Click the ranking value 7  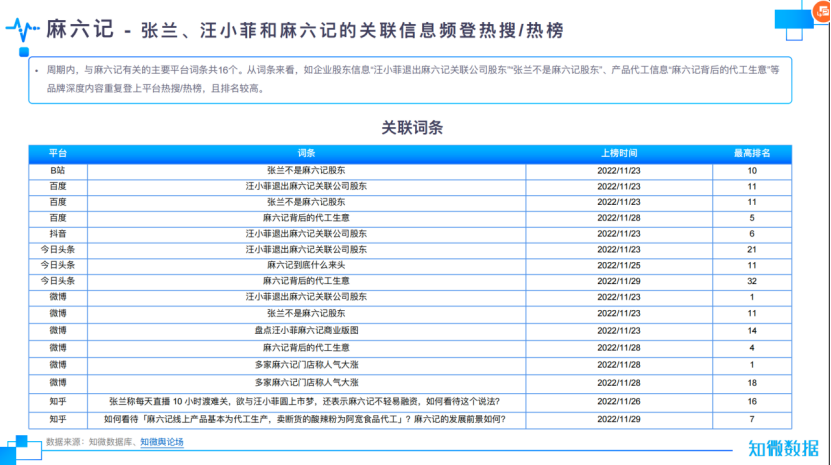coord(752,419)
